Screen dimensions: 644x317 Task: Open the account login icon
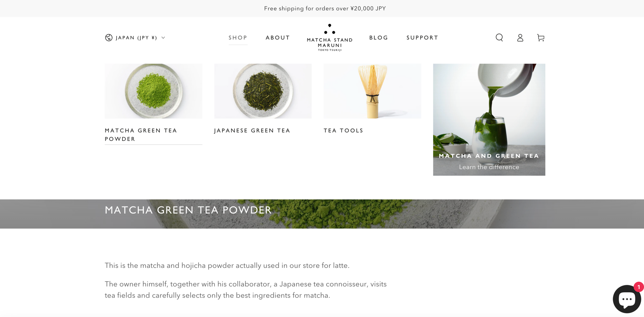pyautogui.click(x=520, y=38)
